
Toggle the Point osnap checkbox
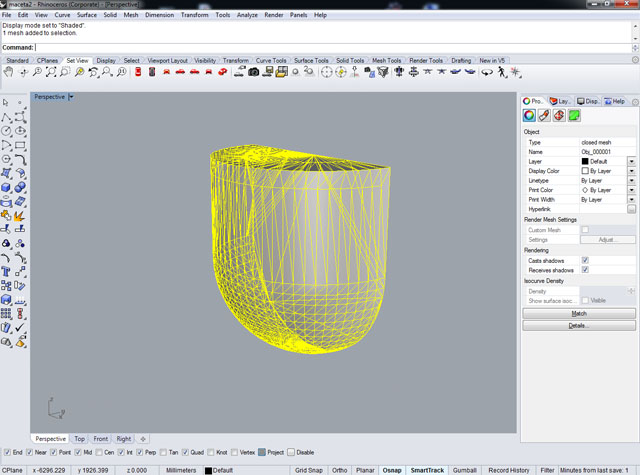[53, 452]
